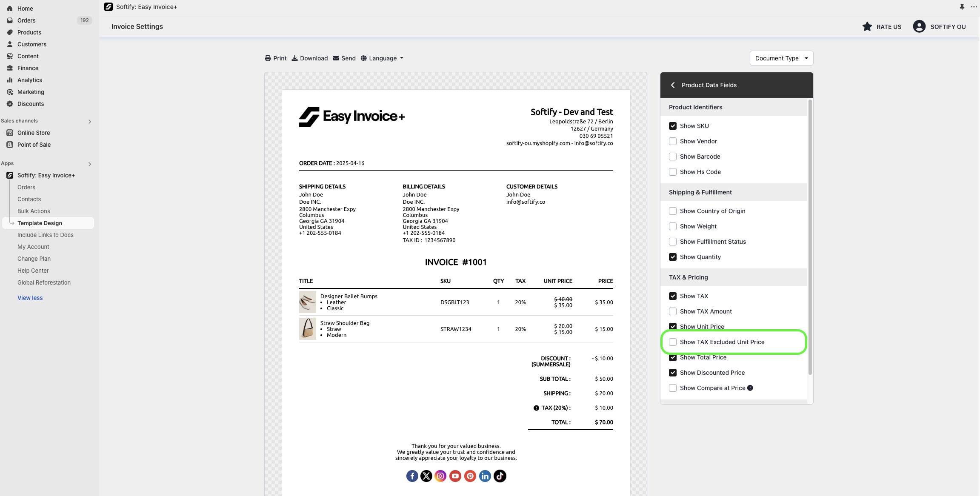Go to Analytics in the sidebar
Image resolution: width=980 pixels, height=496 pixels.
tap(30, 80)
